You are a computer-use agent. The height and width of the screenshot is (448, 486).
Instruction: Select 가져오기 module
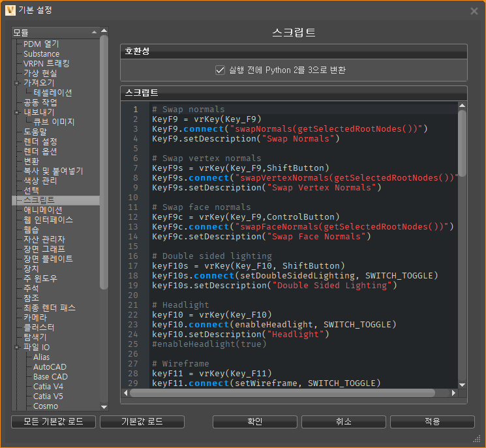point(39,83)
